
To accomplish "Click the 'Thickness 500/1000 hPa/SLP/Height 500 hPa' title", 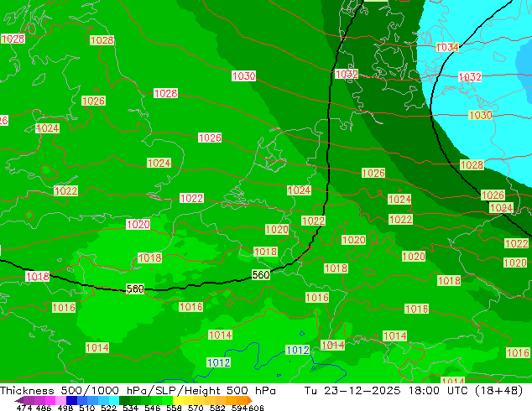I will coord(138,391).
